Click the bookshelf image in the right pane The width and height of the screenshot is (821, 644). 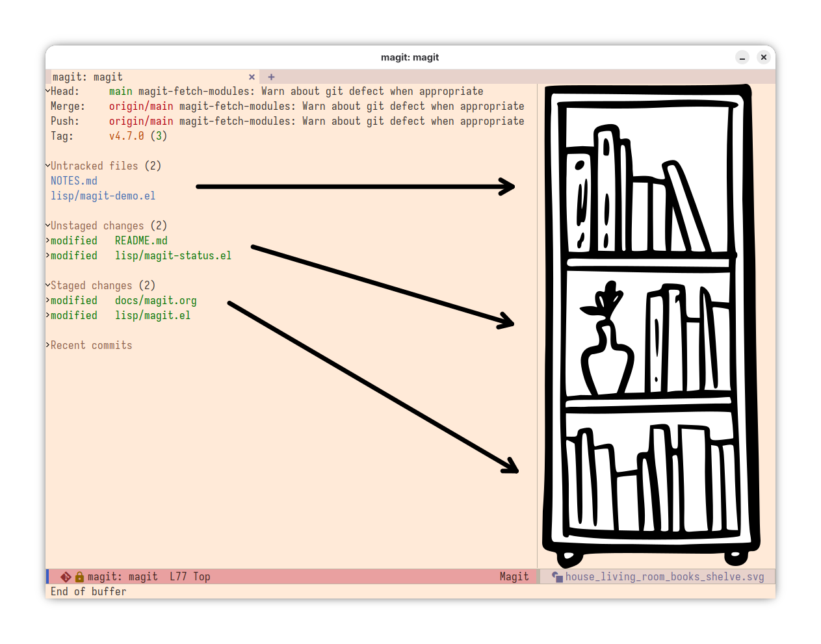click(651, 325)
